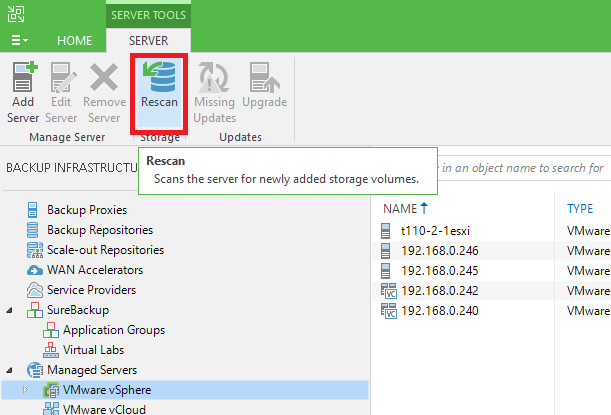The width and height of the screenshot is (611, 415).
Task: Select WAN Accelerators tree item
Action: tap(95, 270)
